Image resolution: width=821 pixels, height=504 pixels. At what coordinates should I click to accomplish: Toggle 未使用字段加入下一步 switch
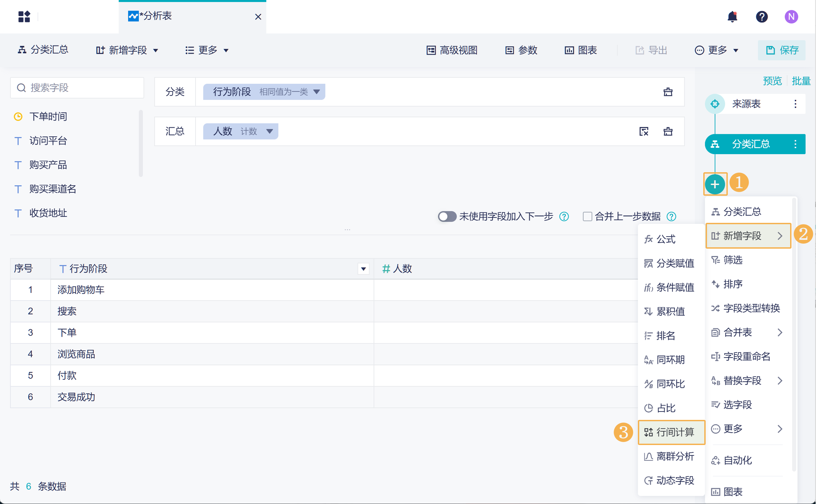(x=447, y=216)
